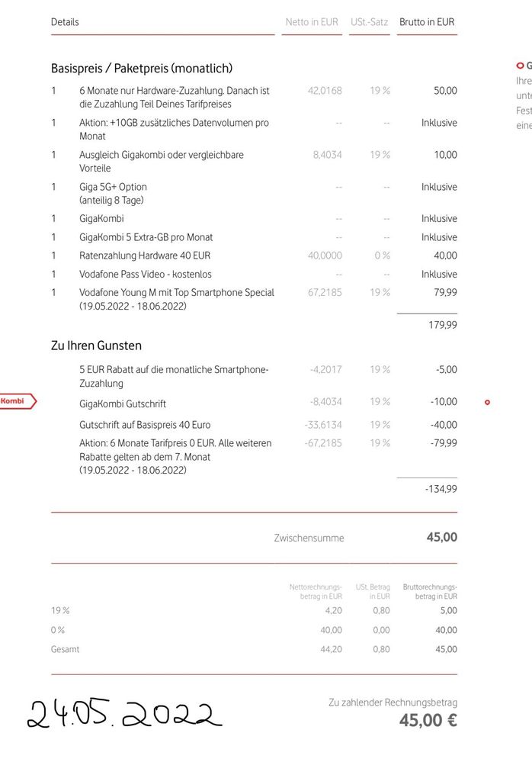Click the Giga 5G+ Option entry
This screenshot has height=762, width=532.
(113, 194)
